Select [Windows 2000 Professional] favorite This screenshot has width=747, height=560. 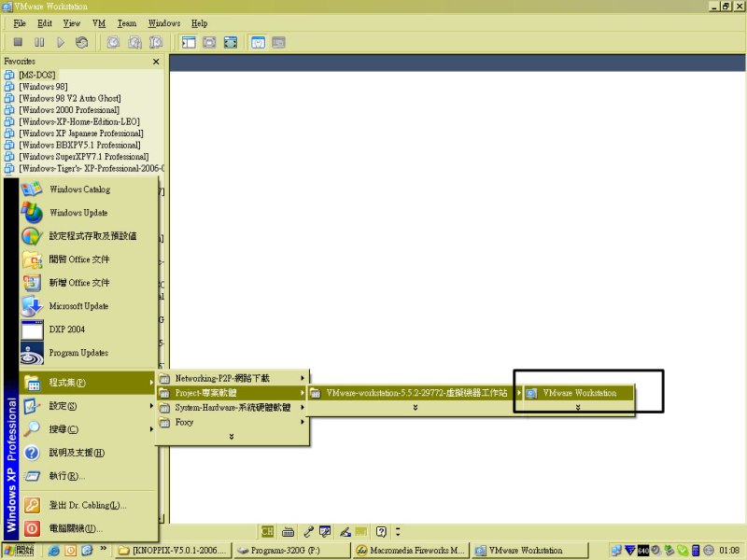click(69, 110)
